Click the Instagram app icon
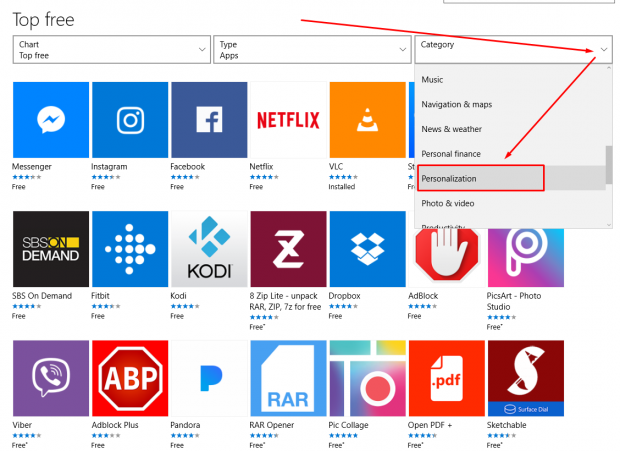Viewport: 620px width, 451px height. pyautogui.click(x=129, y=120)
